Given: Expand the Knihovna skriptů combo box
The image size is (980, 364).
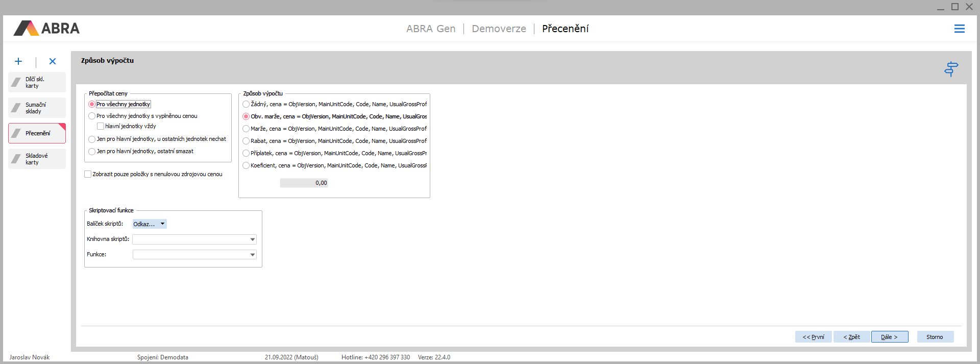Looking at the screenshot, I should point(252,239).
